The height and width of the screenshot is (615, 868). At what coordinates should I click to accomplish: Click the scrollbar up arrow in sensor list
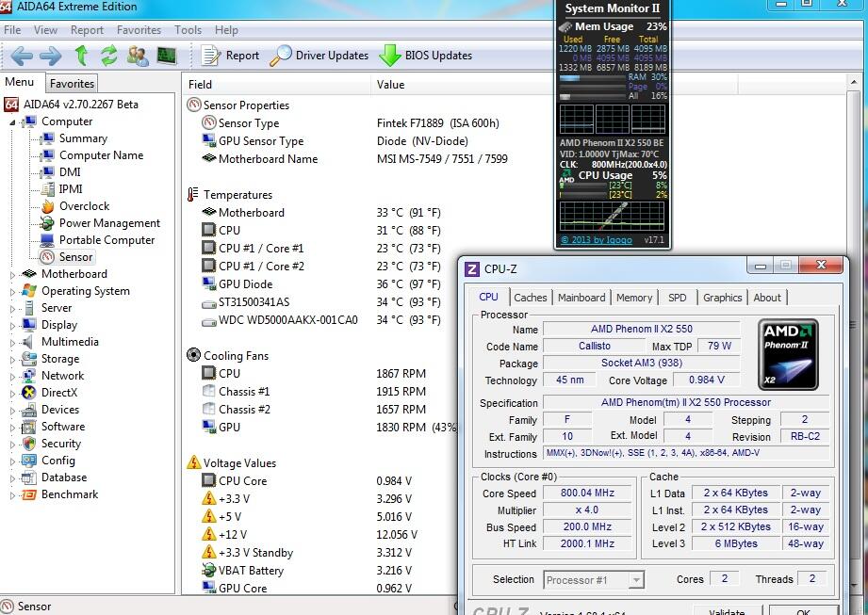point(854,82)
